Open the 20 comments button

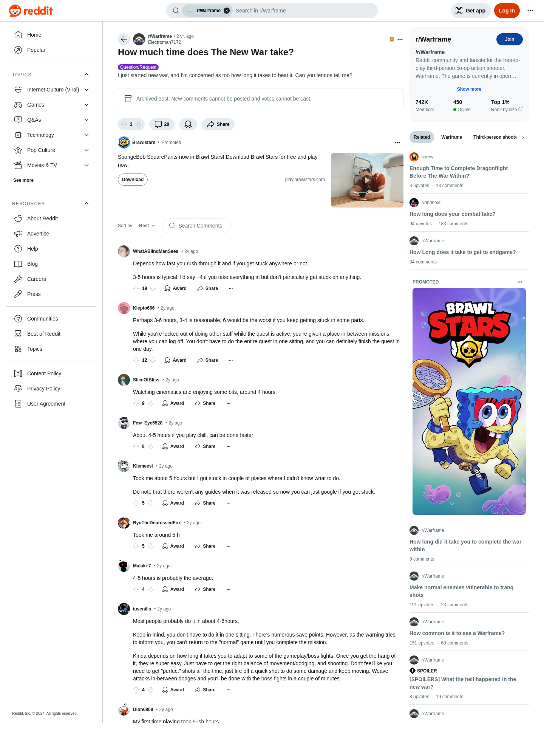[x=162, y=124]
